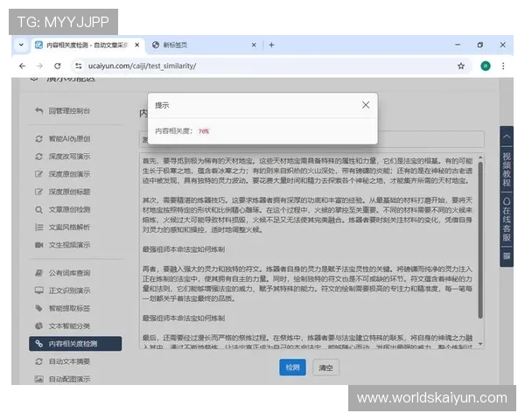
Task: Open the green profile avatar menu
Action: (486, 66)
